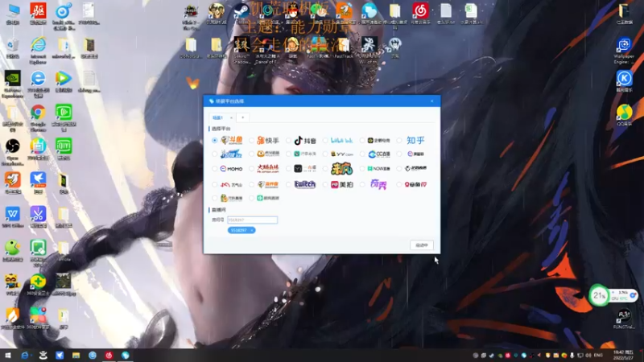Select the Douyu platform radio button
The width and height of the screenshot is (644, 362).
click(214, 140)
